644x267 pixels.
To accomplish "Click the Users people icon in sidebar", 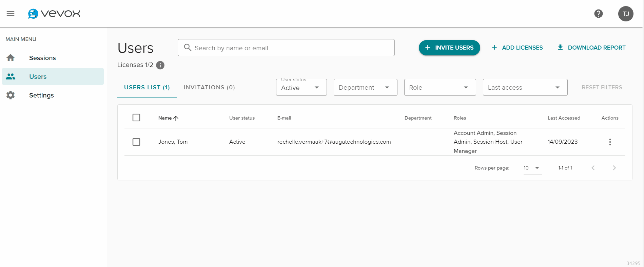I will [x=11, y=76].
